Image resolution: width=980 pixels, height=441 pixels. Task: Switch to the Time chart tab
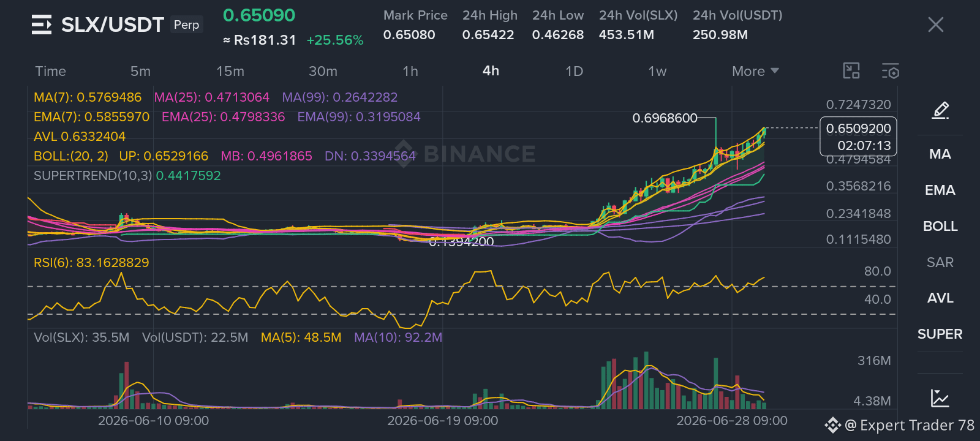[x=50, y=71]
